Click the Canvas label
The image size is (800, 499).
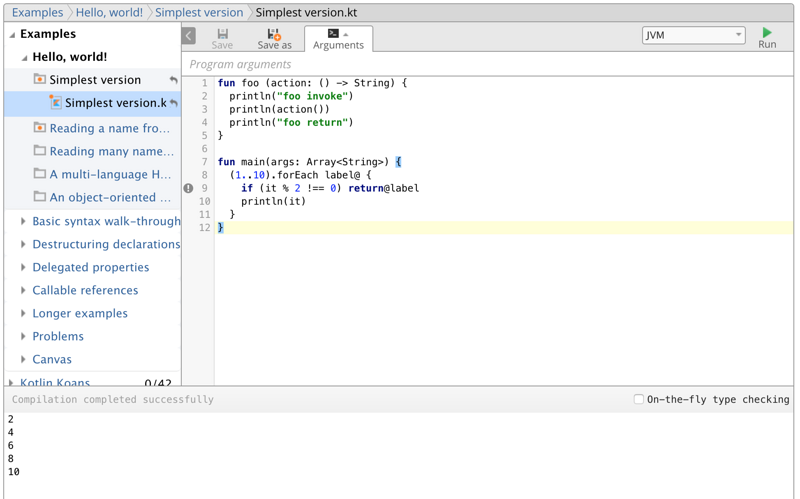[x=52, y=359]
